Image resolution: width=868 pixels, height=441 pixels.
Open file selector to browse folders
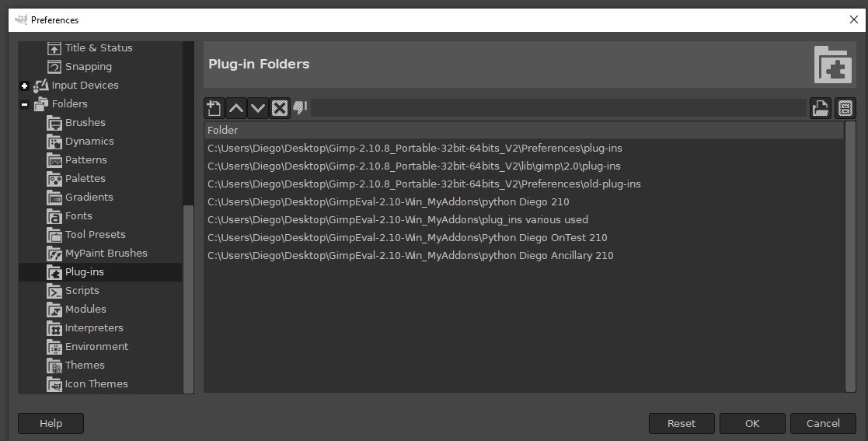pos(821,108)
